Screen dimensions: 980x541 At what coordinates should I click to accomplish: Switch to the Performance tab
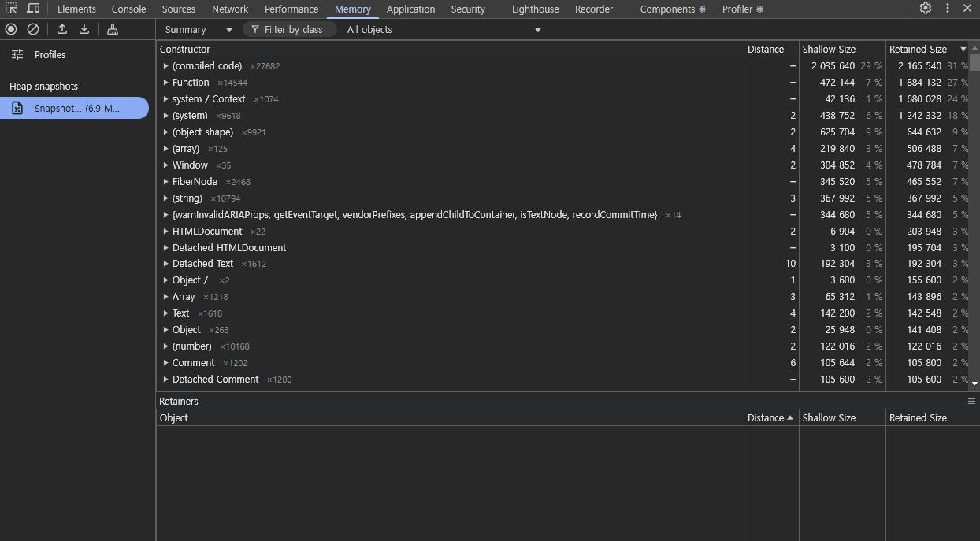pyautogui.click(x=291, y=9)
